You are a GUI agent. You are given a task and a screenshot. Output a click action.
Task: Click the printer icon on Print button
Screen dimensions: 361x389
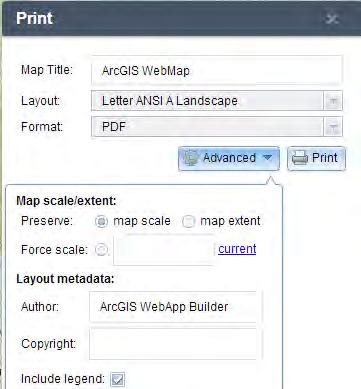click(x=300, y=158)
